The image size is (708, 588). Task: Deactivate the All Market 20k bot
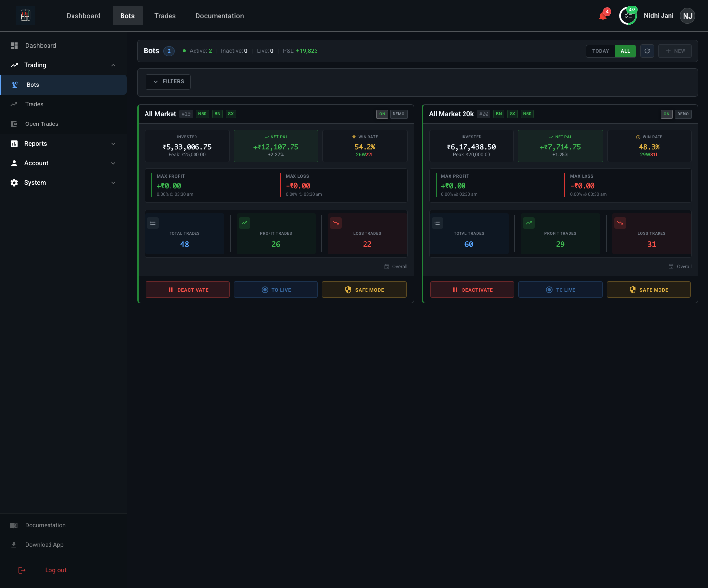[472, 290]
